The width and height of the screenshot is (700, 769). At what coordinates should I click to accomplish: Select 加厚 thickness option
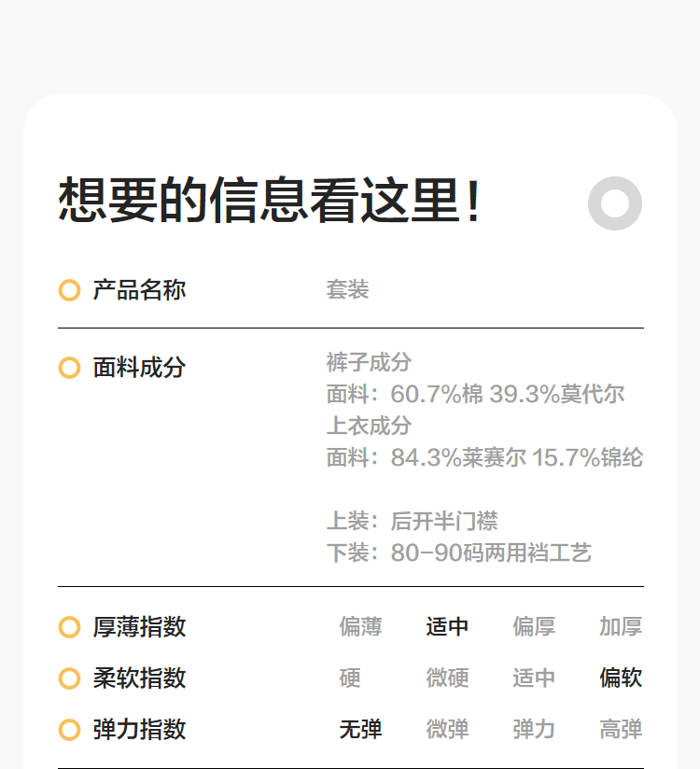(621, 627)
